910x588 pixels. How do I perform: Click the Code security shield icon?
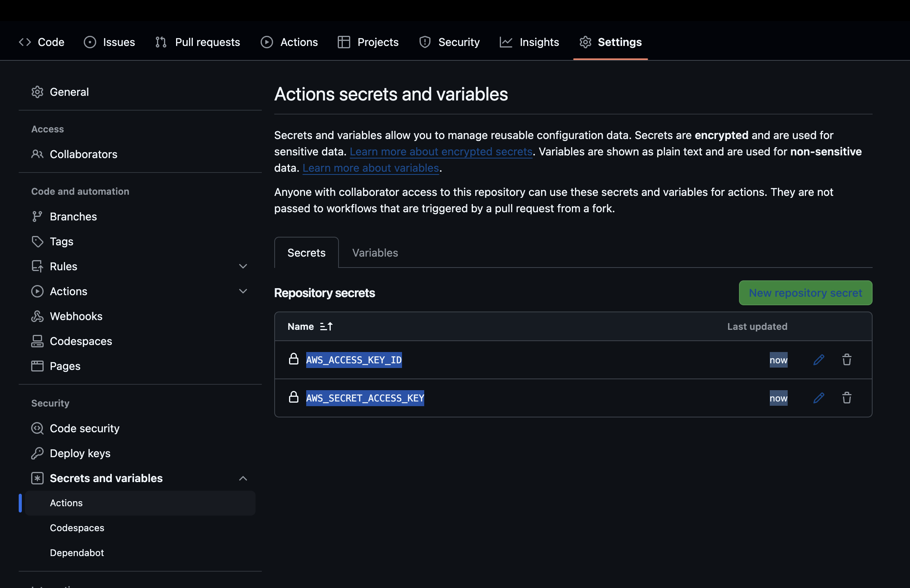(37, 428)
